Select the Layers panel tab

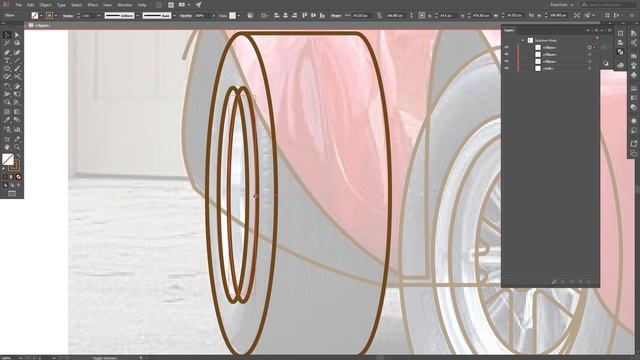pos(509,30)
